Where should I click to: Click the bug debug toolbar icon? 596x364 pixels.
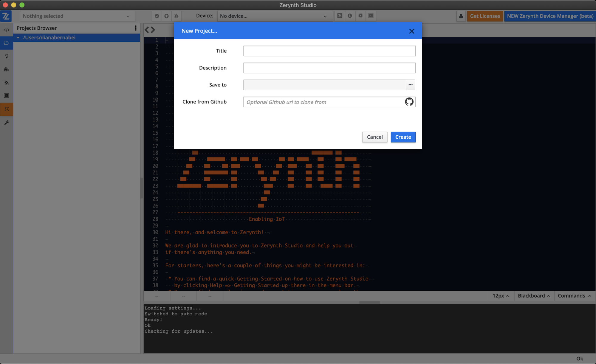(176, 16)
